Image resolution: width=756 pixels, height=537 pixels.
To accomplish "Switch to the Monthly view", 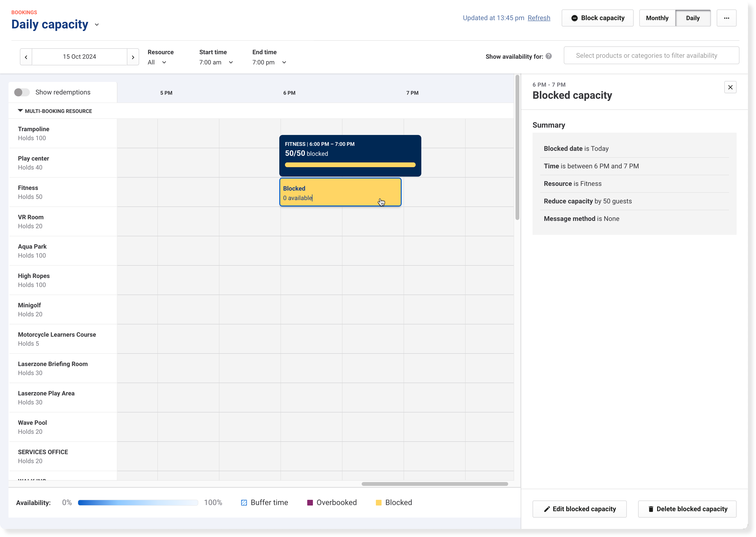I will tap(657, 18).
